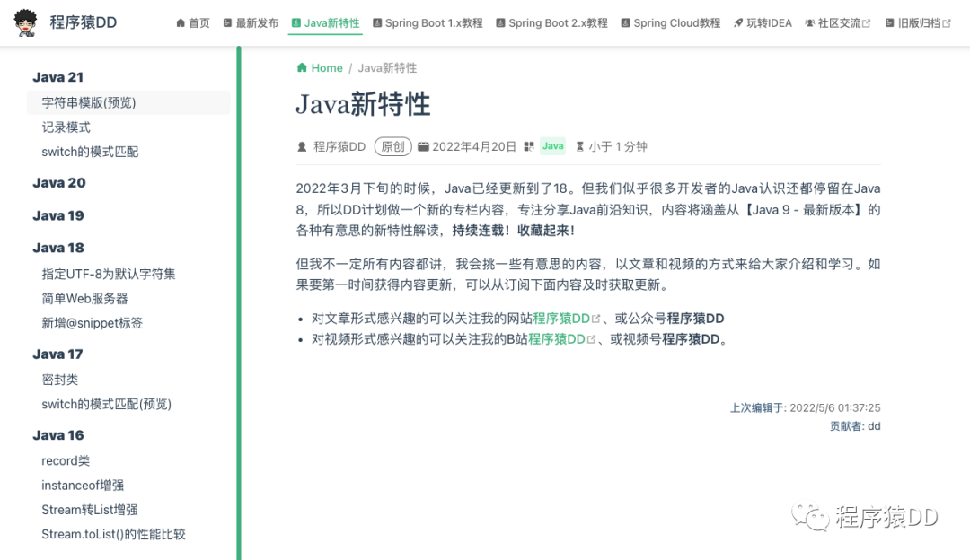Select the Java新特性 nav tab

tap(325, 22)
